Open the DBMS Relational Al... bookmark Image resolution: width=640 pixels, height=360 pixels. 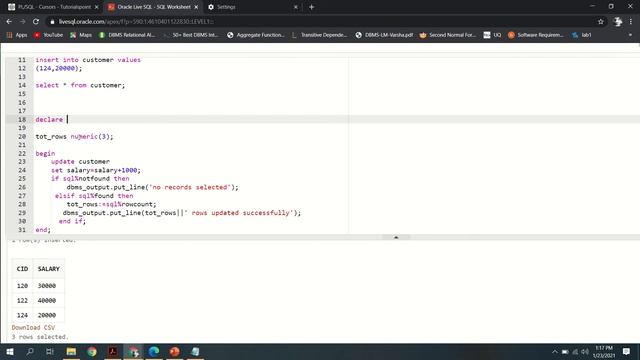coord(127,35)
